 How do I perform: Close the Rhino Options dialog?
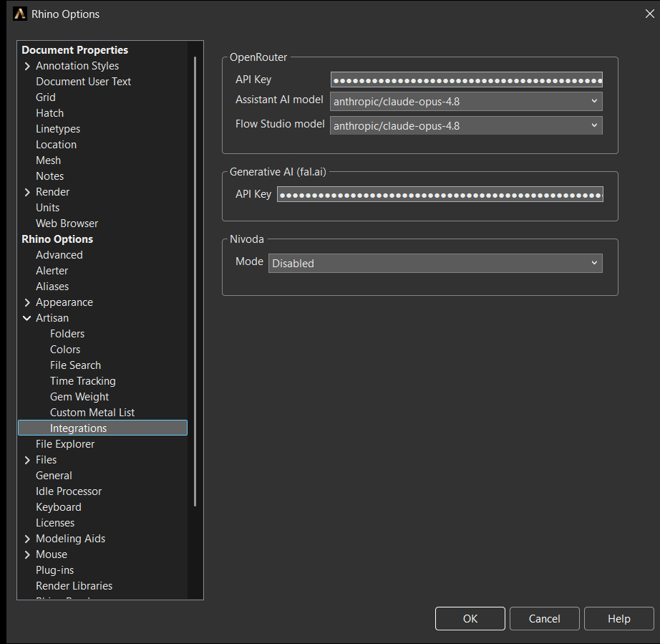coord(649,14)
